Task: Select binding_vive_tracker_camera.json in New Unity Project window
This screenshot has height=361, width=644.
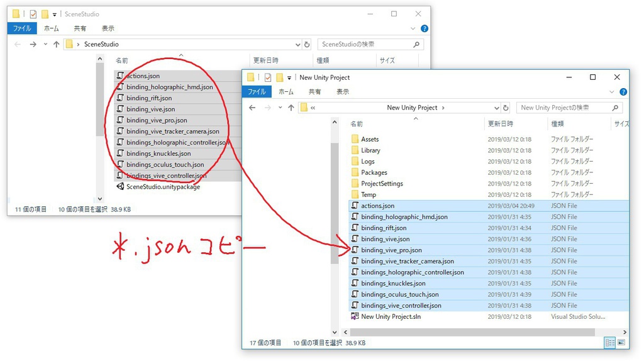Action: [x=489, y=261]
